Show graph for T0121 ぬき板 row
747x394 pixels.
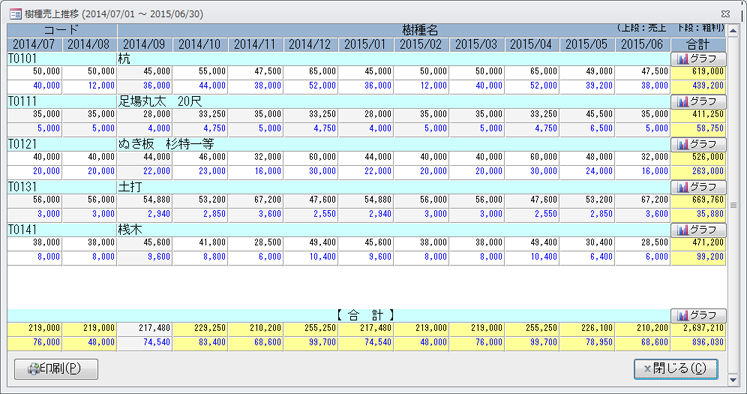pyautogui.click(x=698, y=144)
